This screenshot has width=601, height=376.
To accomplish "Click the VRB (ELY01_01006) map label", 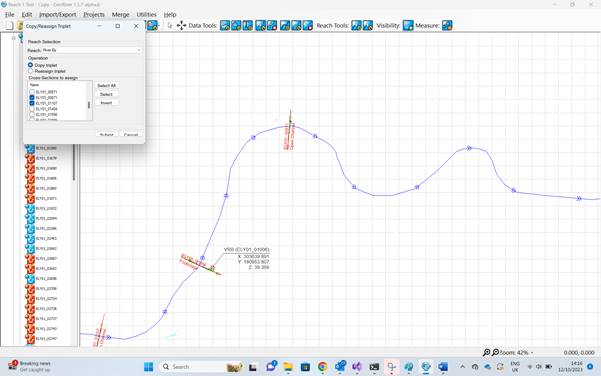I will (246, 250).
